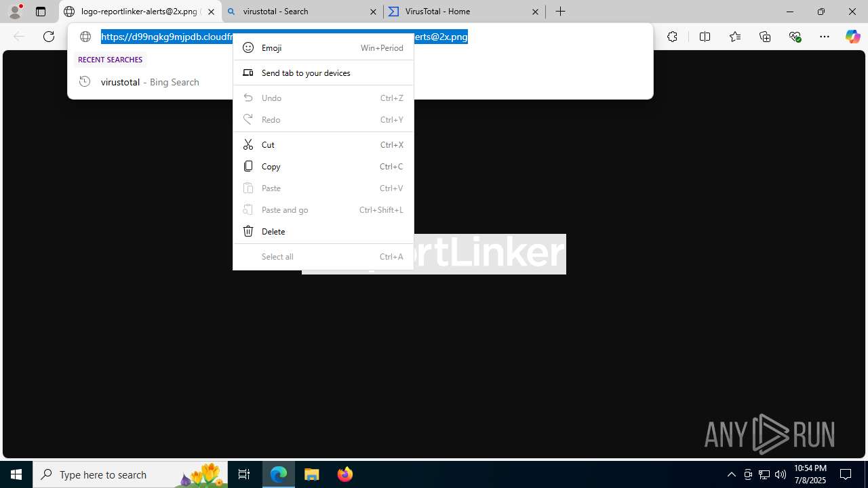Choose Emoji from the context menu

click(323, 47)
